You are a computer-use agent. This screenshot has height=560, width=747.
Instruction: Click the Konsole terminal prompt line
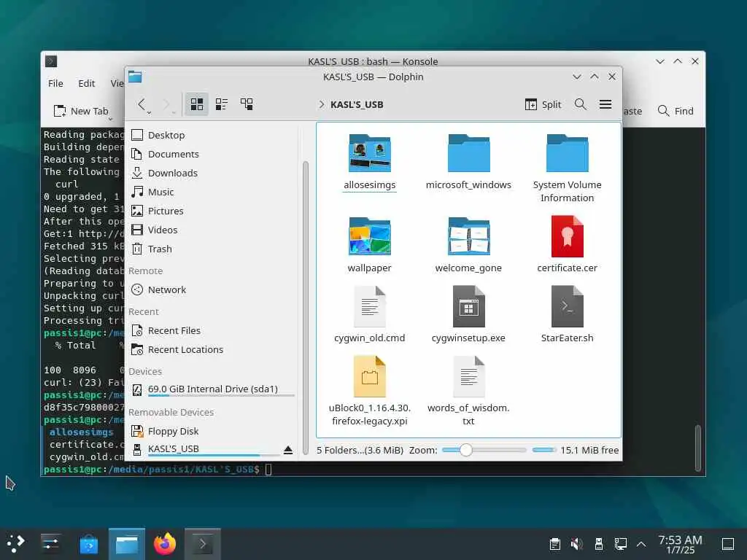click(158, 470)
